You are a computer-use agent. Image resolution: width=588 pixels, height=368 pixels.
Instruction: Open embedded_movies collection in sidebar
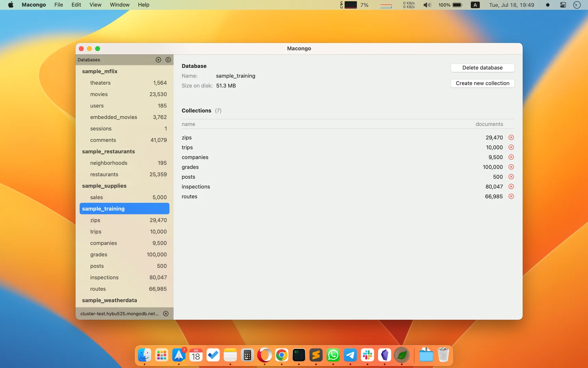pos(124,117)
